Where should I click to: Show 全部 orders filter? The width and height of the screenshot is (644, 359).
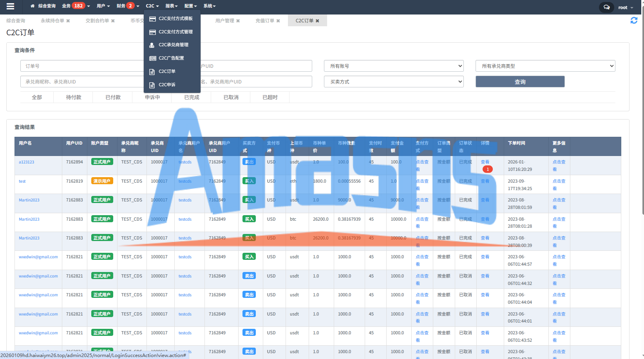37,97
